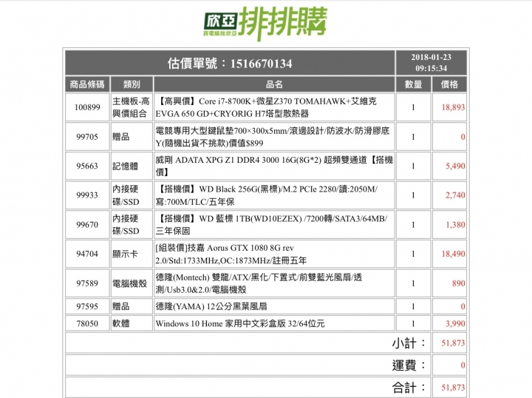Click the 品名 column header
The height and width of the screenshot is (398, 532).
coord(274,84)
